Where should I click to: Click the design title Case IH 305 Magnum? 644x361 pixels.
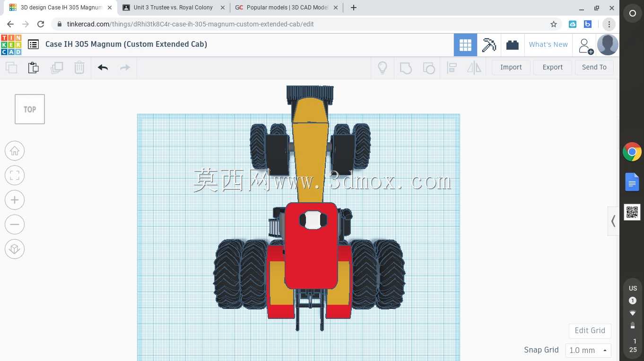click(x=126, y=44)
